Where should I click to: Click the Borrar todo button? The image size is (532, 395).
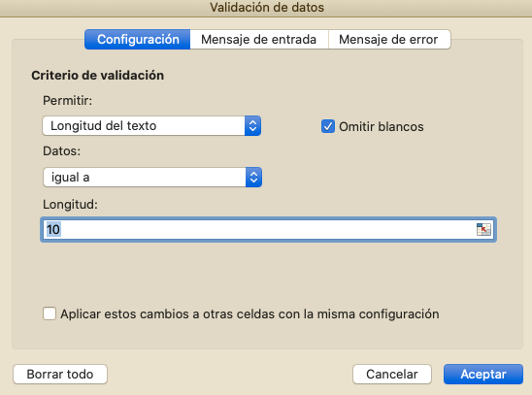(60, 375)
